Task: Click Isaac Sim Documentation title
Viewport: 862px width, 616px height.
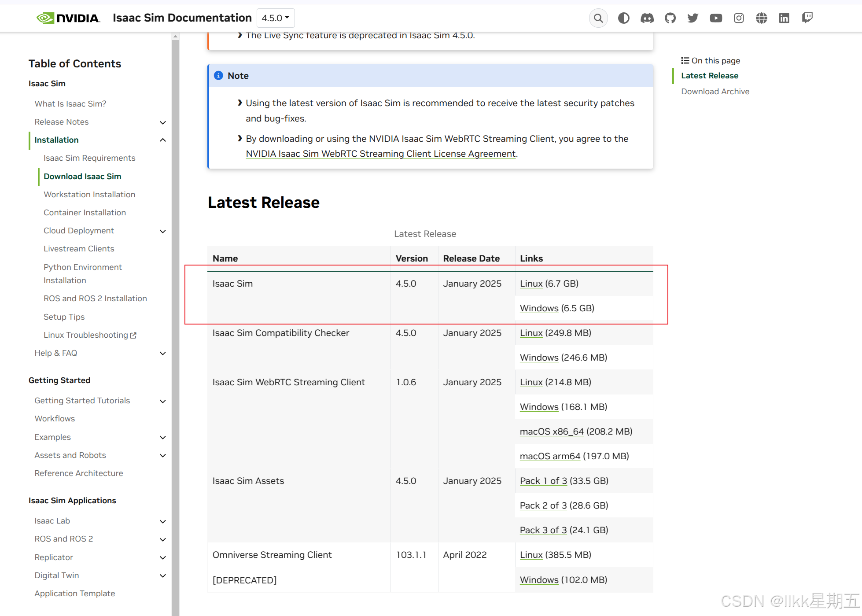Action: tap(182, 18)
